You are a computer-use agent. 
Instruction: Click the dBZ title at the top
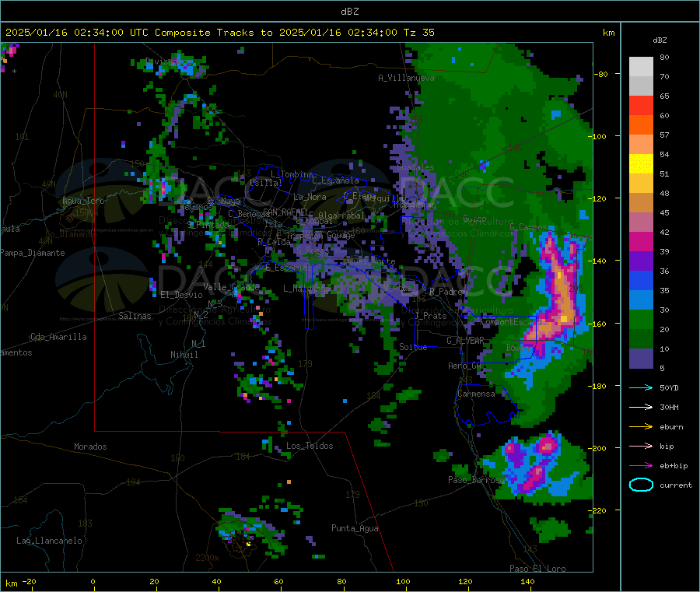(x=349, y=11)
